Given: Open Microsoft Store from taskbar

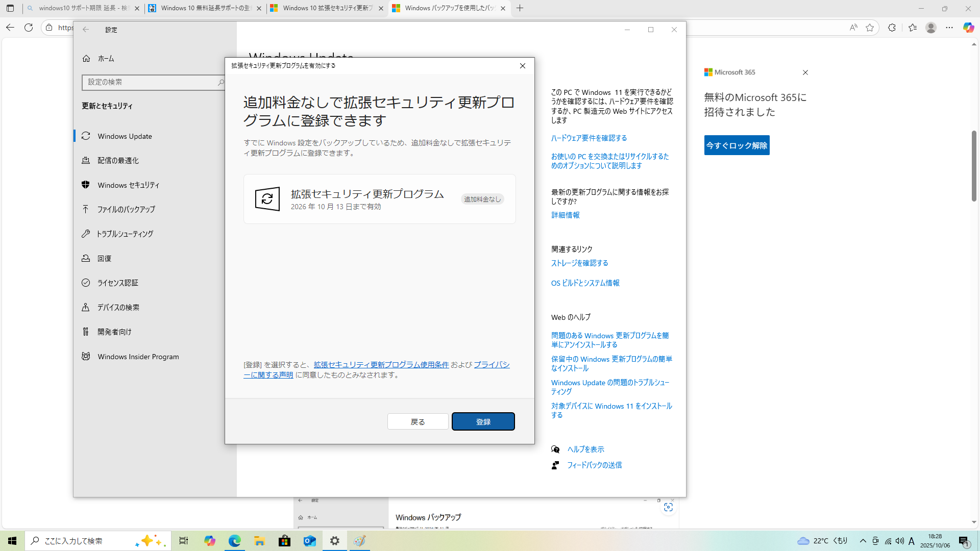Looking at the screenshot, I should point(284,541).
